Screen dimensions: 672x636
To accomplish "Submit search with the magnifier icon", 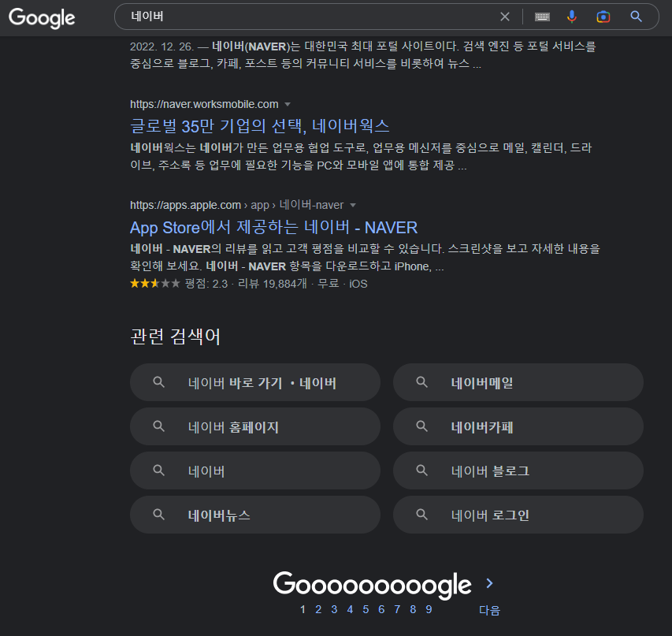I will [x=636, y=17].
